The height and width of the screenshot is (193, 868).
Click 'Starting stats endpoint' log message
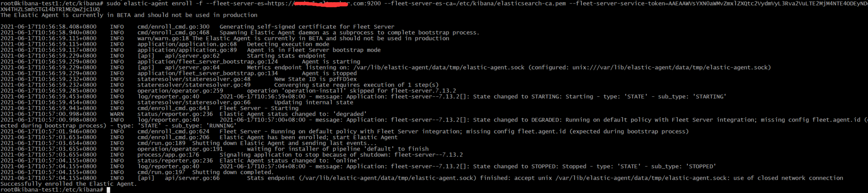(286, 56)
